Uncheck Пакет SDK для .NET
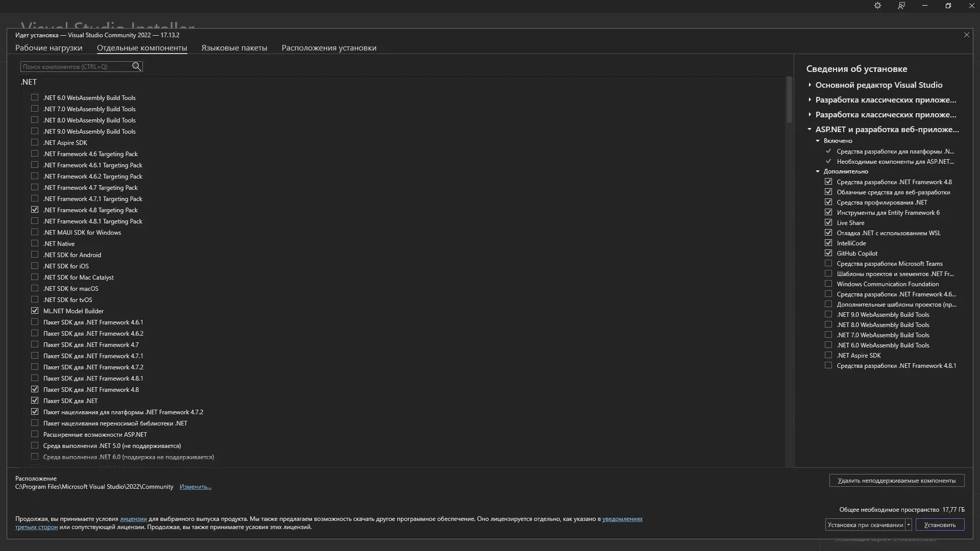 point(35,400)
